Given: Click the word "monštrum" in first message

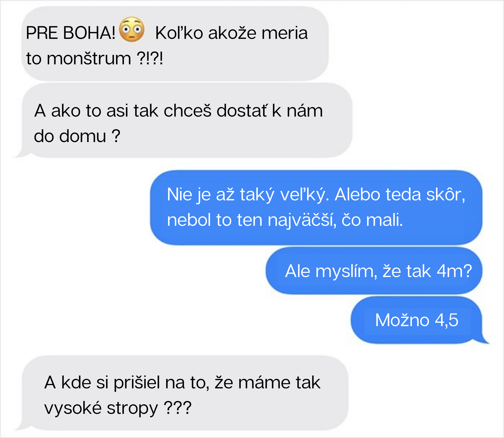Looking at the screenshot, I should (89, 58).
